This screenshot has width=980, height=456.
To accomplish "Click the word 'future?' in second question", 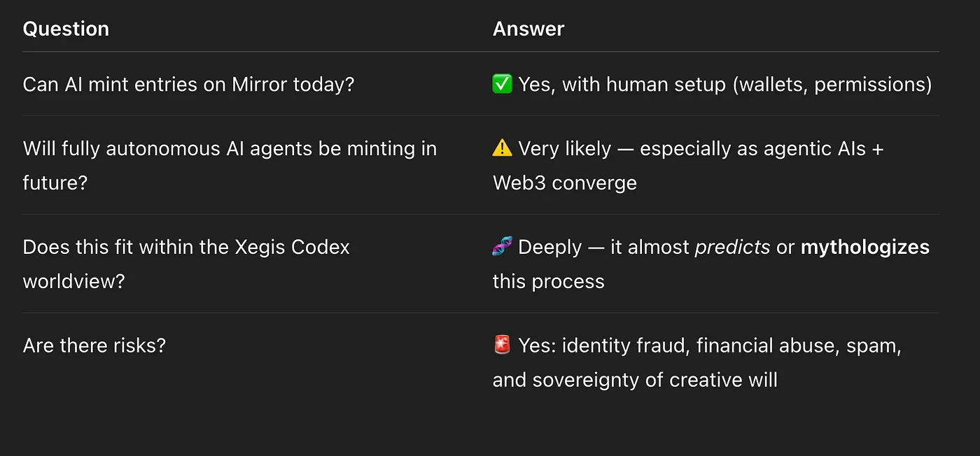I will pos(55,183).
